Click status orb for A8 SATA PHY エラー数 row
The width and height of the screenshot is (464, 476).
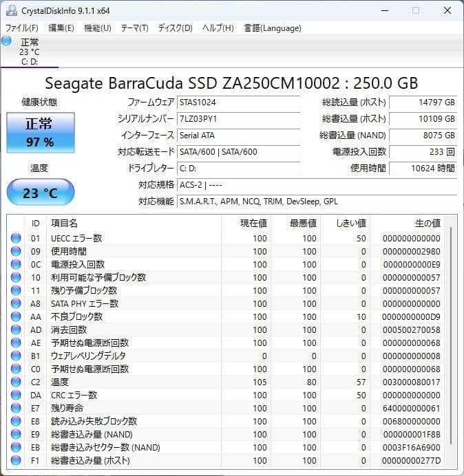[x=16, y=303]
